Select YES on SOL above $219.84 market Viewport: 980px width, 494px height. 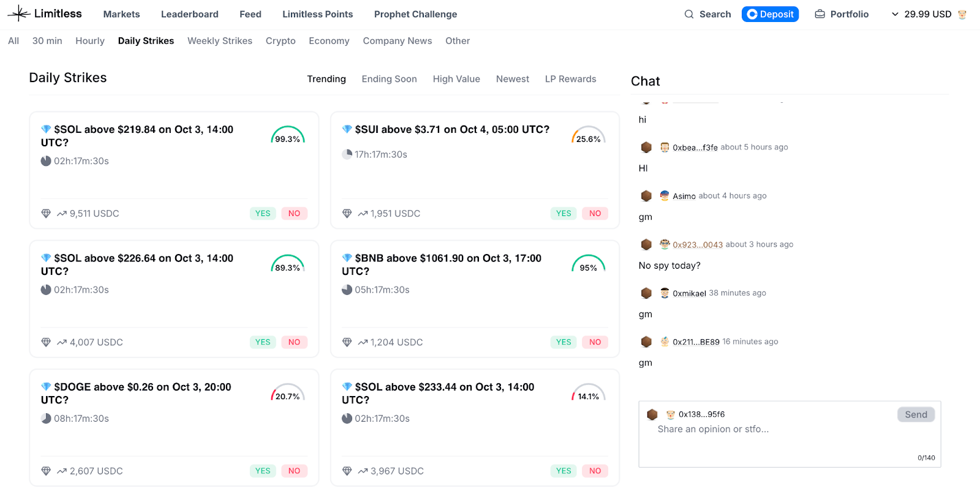coord(263,214)
